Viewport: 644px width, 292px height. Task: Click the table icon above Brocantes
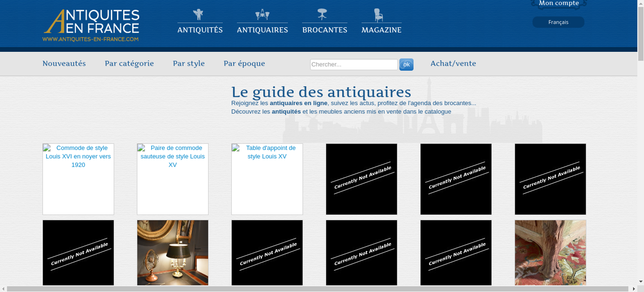pos(322,14)
